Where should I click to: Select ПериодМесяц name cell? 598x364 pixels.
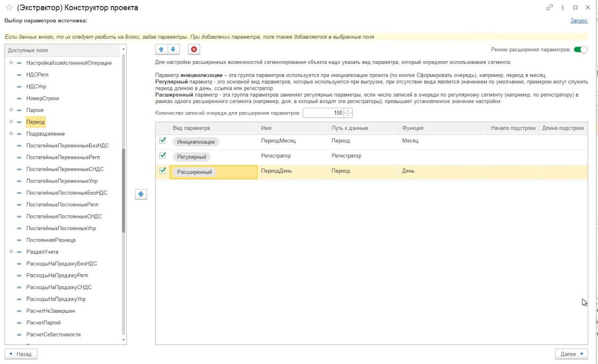pyautogui.click(x=293, y=141)
